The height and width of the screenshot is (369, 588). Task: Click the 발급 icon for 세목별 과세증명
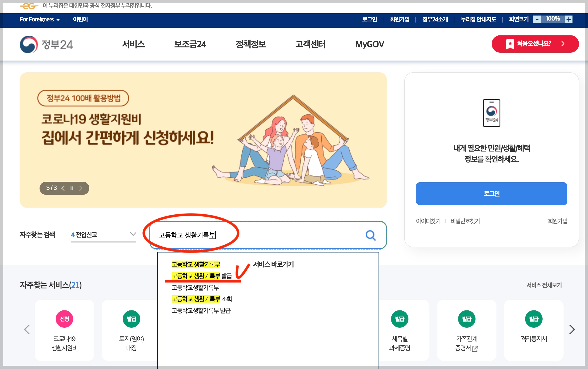coord(399,319)
